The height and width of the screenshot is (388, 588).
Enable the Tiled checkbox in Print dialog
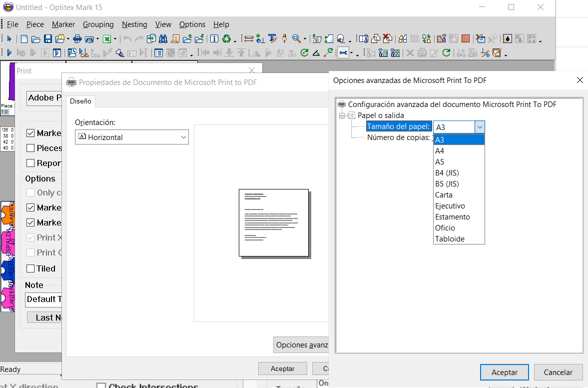31,268
